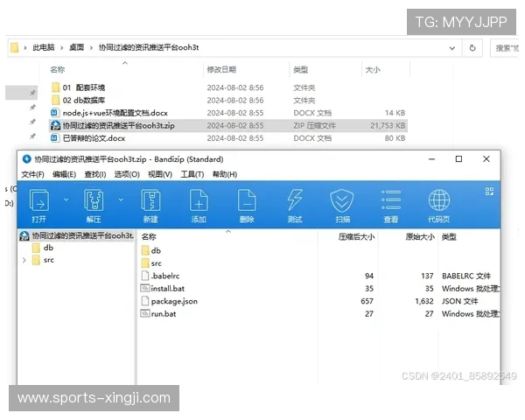
Task: Click the Scan (扫描) shield icon
Action: (x=341, y=200)
